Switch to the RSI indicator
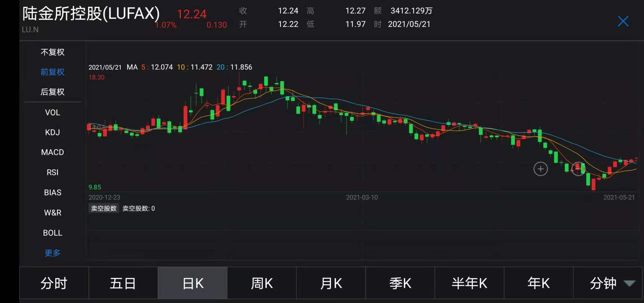 click(52, 172)
